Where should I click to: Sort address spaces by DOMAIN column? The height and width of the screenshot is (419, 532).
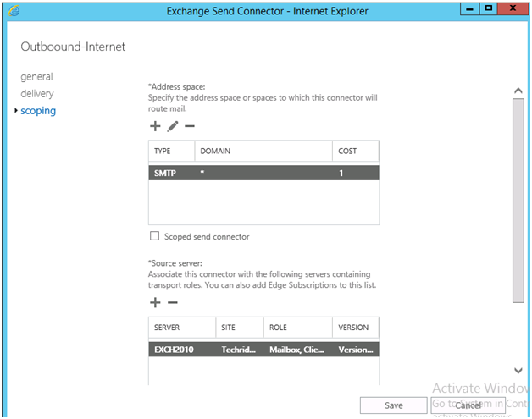coord(263,151)
